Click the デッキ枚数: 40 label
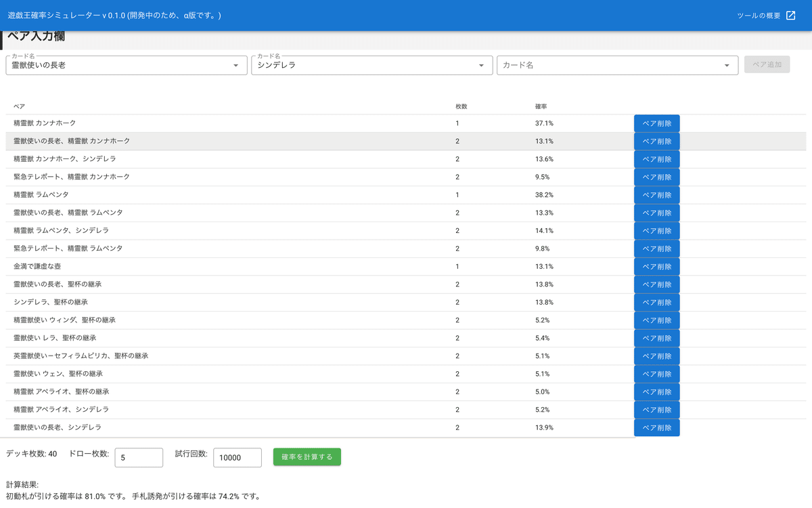 [x=31, y=454]
